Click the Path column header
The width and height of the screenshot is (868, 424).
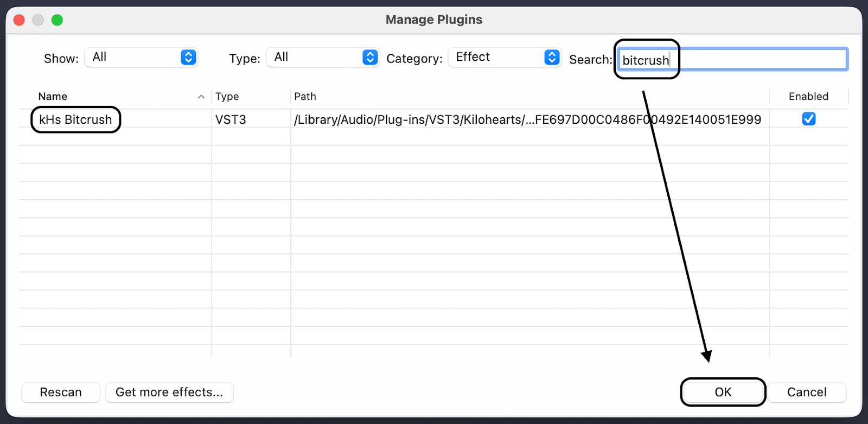(305, 97)
